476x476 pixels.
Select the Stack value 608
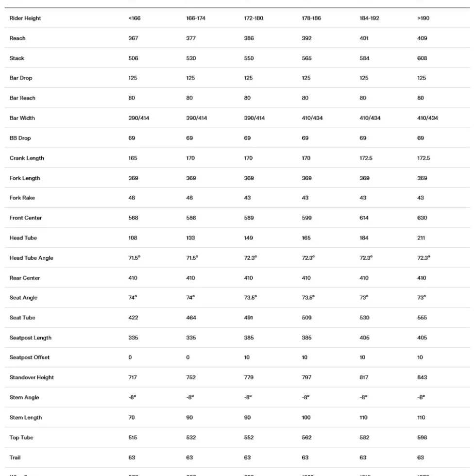tap(422, 58)
